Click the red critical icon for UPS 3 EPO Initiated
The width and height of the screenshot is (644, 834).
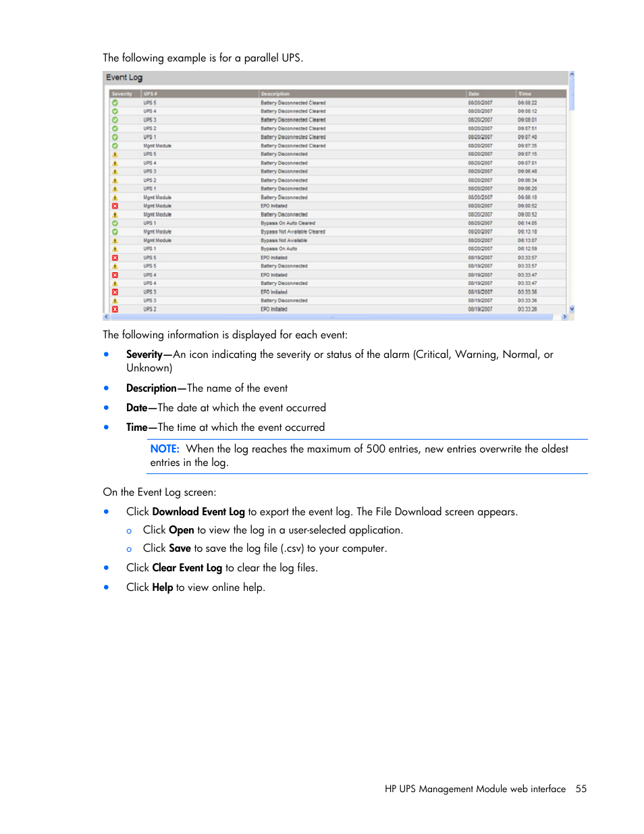coord(115,292)
